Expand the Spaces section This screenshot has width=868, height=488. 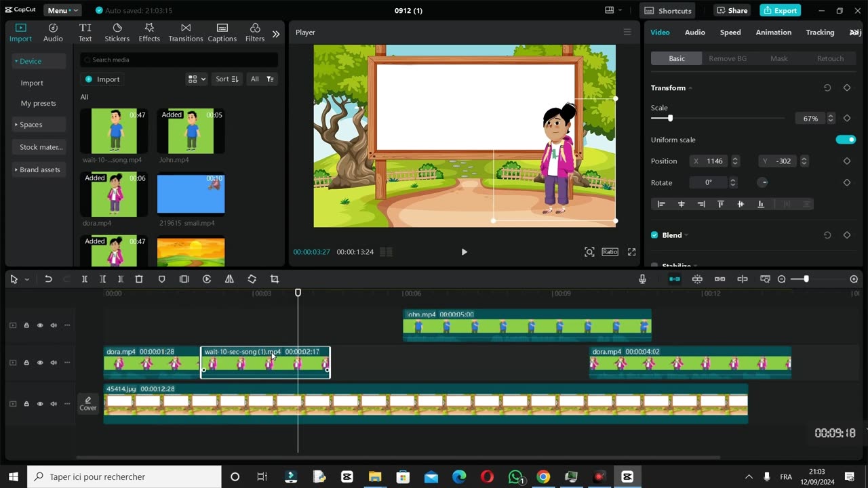(x=39, y=125)
